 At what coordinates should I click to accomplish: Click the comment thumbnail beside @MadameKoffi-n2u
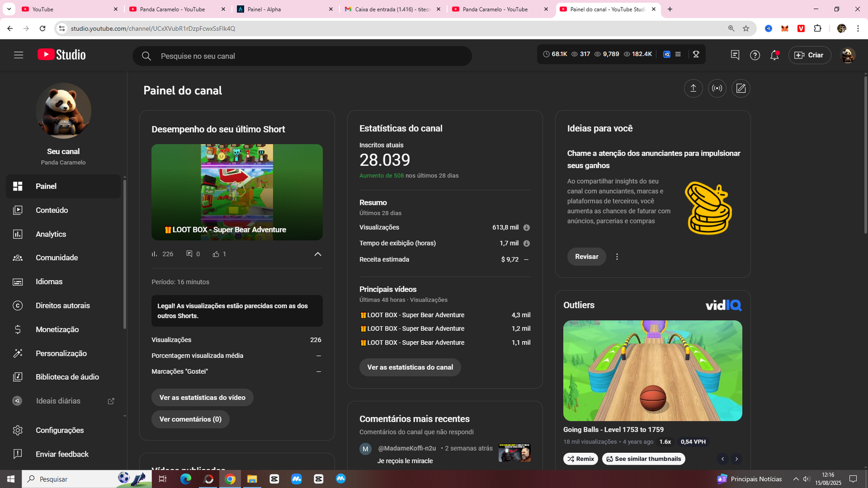point(514,453)
